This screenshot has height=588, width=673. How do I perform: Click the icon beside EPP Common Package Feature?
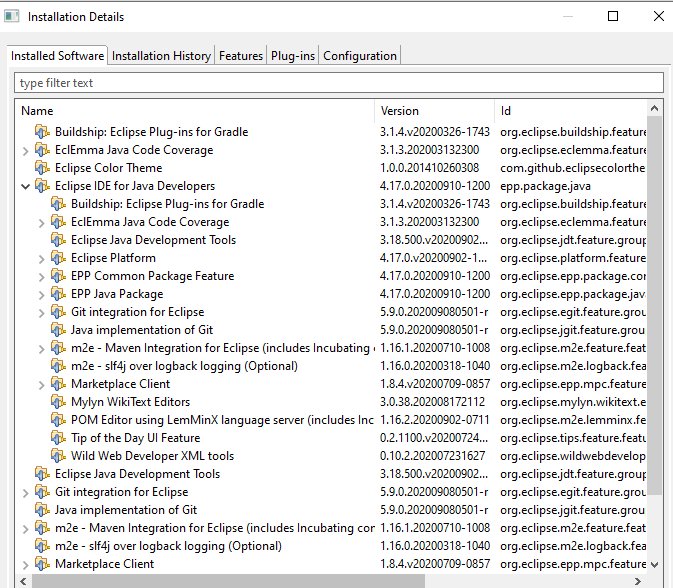[58, 276]
